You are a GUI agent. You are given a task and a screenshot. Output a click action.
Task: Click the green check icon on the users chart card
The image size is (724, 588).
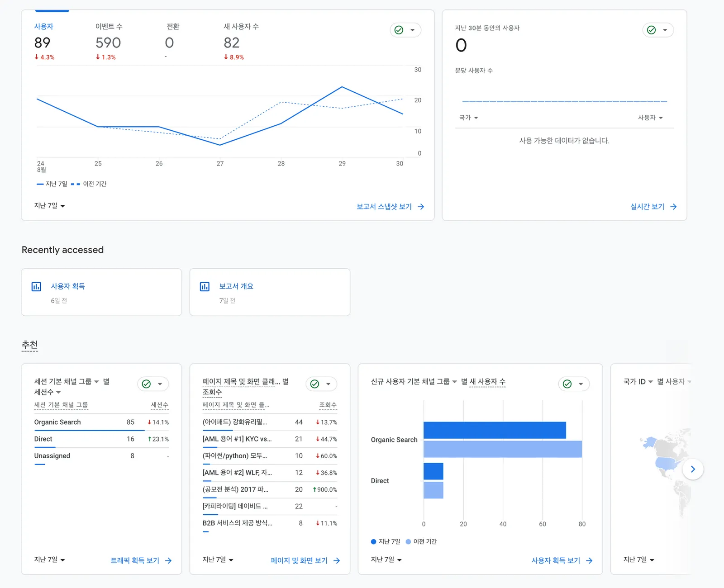399,30
